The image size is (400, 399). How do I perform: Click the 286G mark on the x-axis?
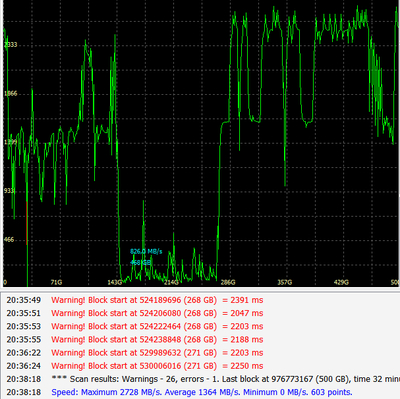coord(228,282)
